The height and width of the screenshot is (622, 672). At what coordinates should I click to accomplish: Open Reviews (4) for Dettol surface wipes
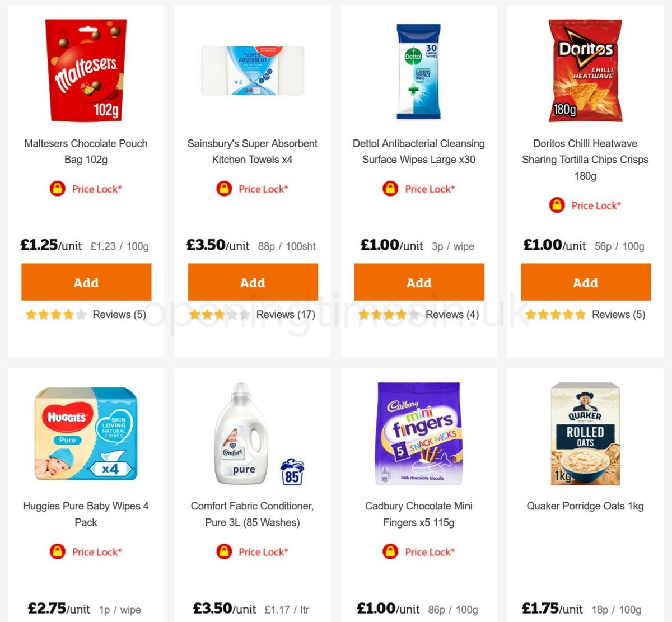[x=451, y=314]
